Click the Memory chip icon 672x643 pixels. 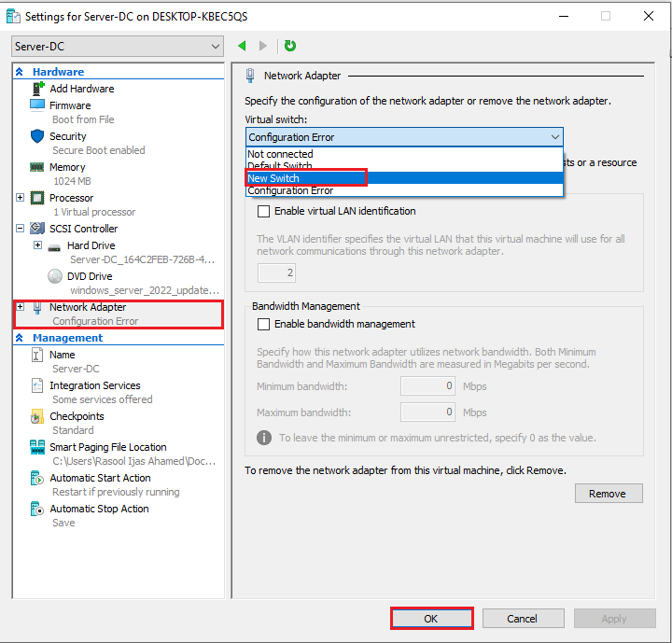(x=36, y=167)
